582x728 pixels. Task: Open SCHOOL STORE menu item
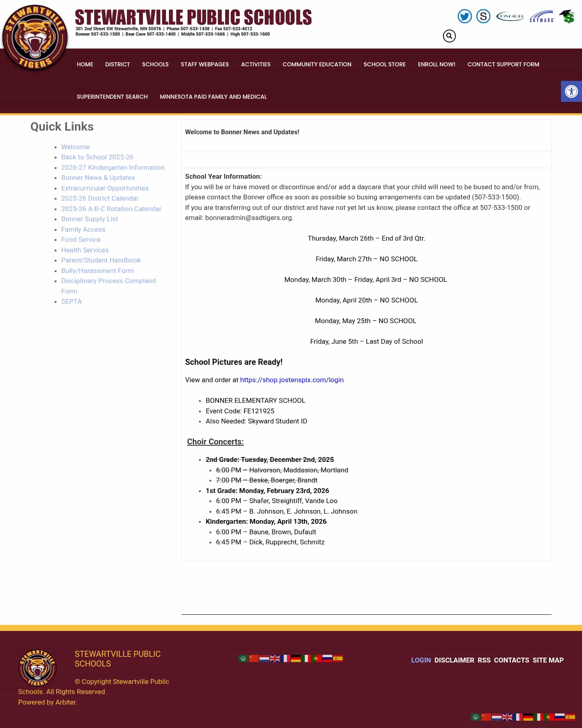385,64
